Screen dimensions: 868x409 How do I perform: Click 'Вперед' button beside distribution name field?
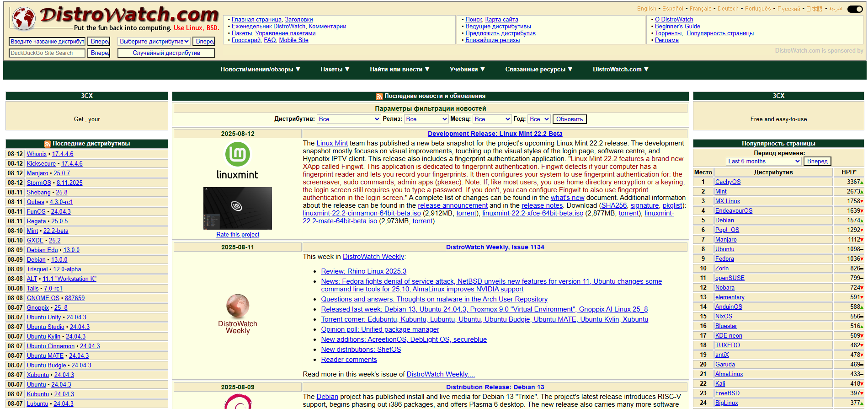coord(99,42)
